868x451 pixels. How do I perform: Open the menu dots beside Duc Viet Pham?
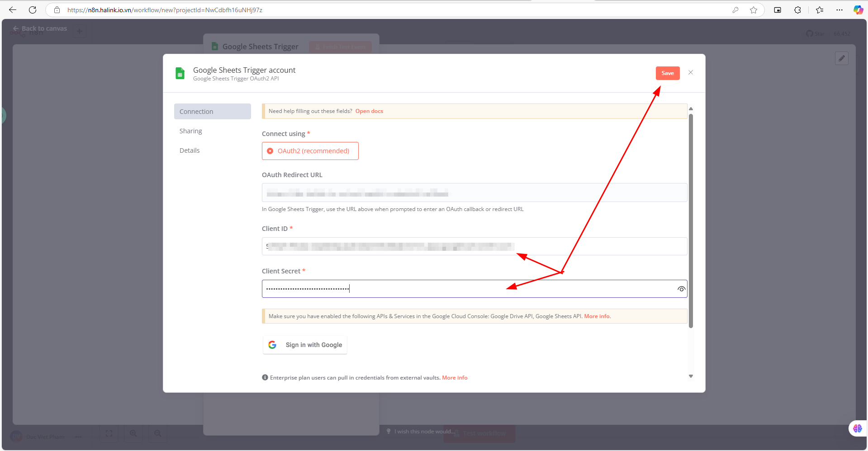point(78,437)
